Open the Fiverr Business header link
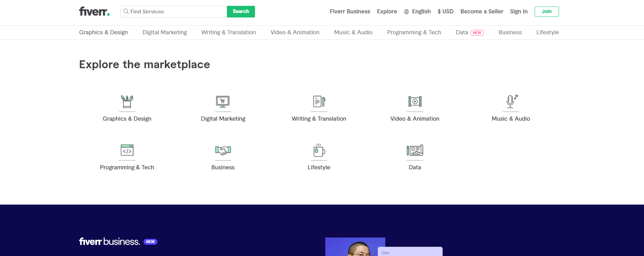The height and width of the screenshot is (256, 644). point(350,12)
